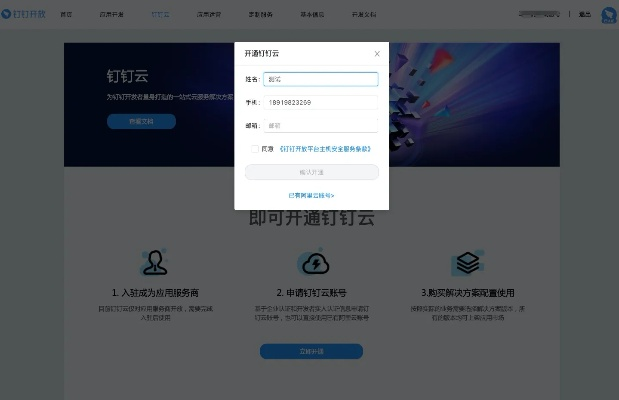This screenshot has height=400, width=619.
Task: Focus the 姓名 name input field
Action: tap(320, 79)
